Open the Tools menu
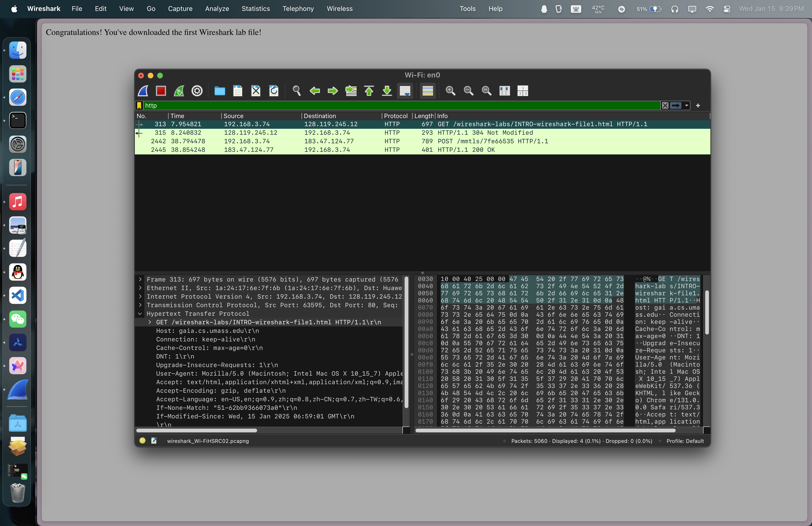 tap(467, 9)
